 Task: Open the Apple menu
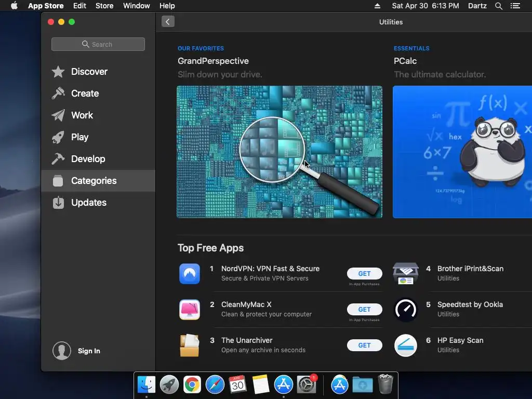[x=14, y=6]
